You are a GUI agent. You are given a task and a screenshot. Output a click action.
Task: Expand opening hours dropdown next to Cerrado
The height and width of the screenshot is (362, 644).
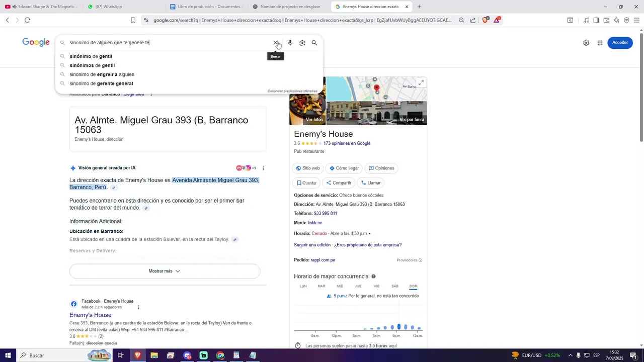point(370,234)
